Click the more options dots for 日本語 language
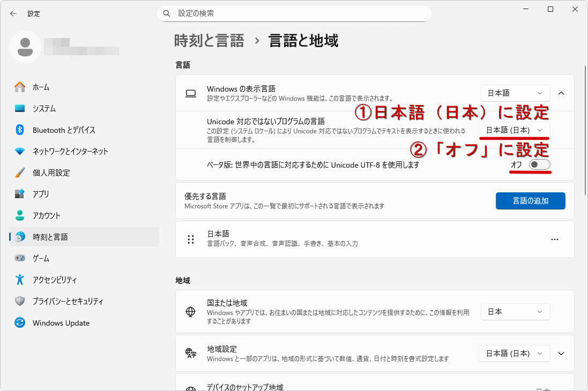 pos(555,239)
